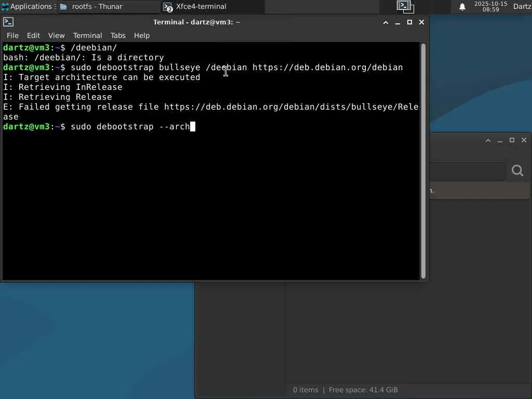This screenshot has width=532, height=399.
Task: Open the notification bell icon
Action: pyautogui.click(x=462, y=7)
